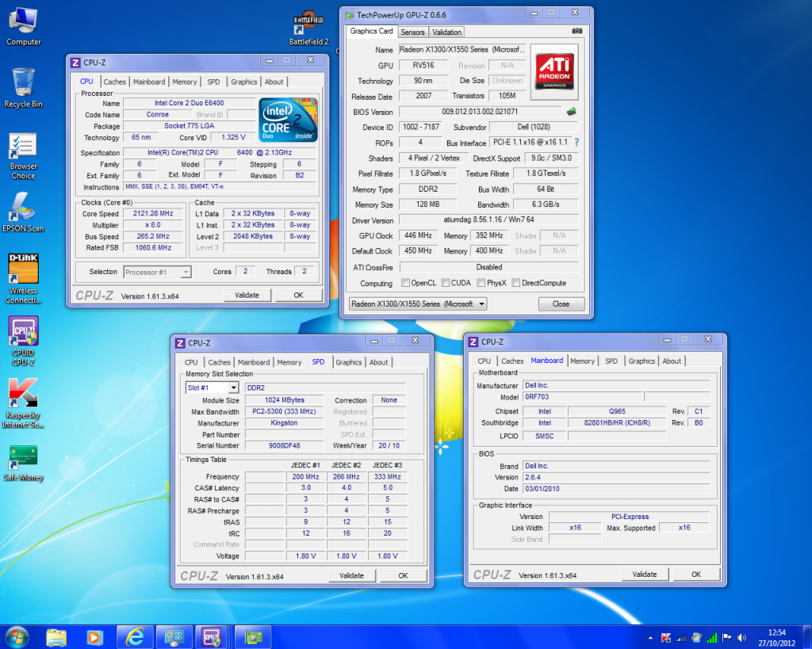Click the GPU-Z screenshot camera icon
This screenshot has width=812, height=649.
click(x=576, y=32)
